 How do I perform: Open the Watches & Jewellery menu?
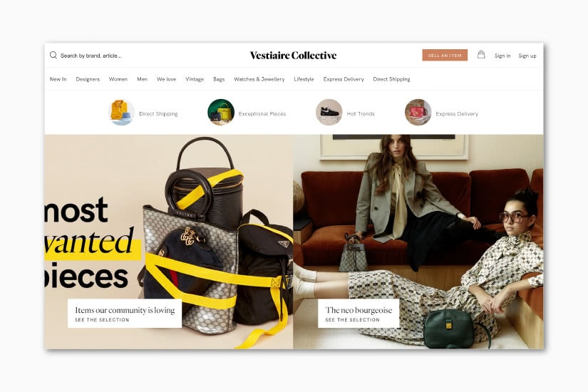(x=259, y=79)
